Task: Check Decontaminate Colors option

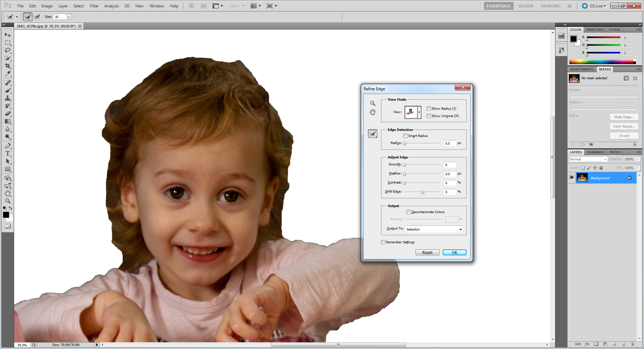Action: [x=409, y=212]
